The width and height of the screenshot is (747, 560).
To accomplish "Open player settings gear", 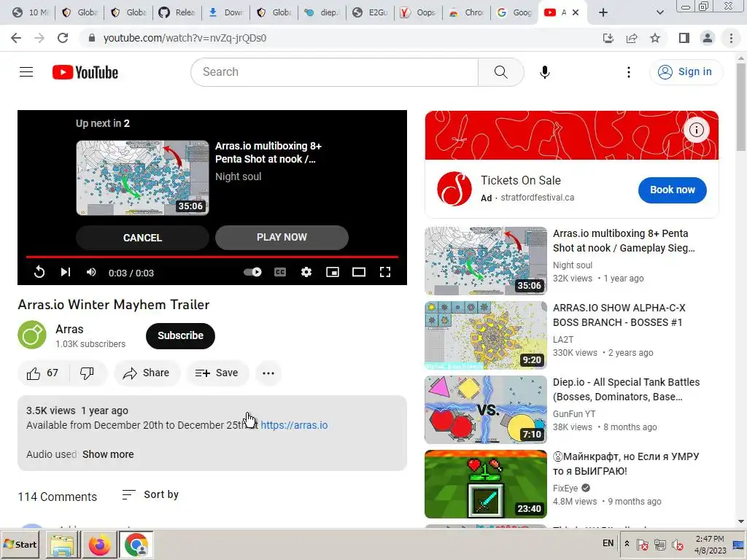I will coord(306,272).
